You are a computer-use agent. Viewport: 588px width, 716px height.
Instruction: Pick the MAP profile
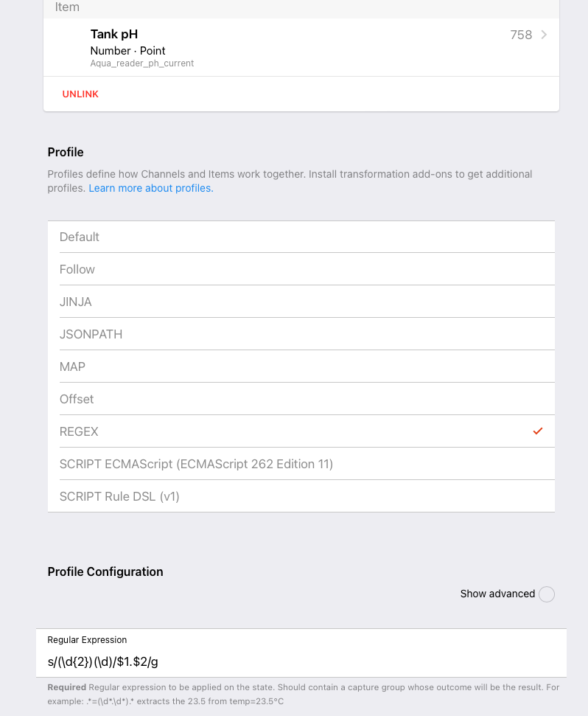click(x=72, y=366)
